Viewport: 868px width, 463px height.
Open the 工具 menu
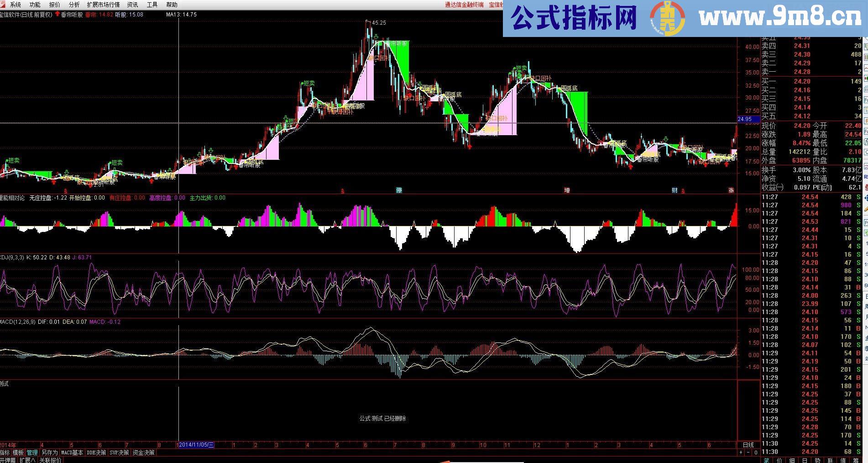(152, 5)
